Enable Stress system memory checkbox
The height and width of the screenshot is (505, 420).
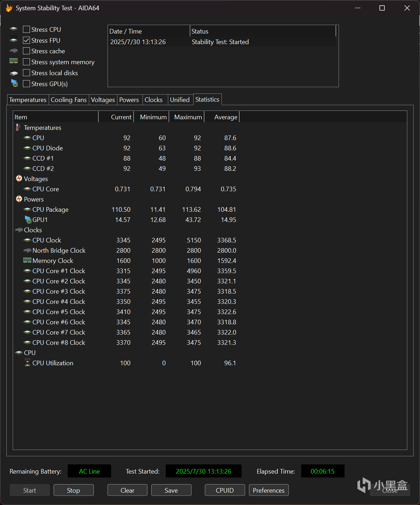tap(26, 62)
